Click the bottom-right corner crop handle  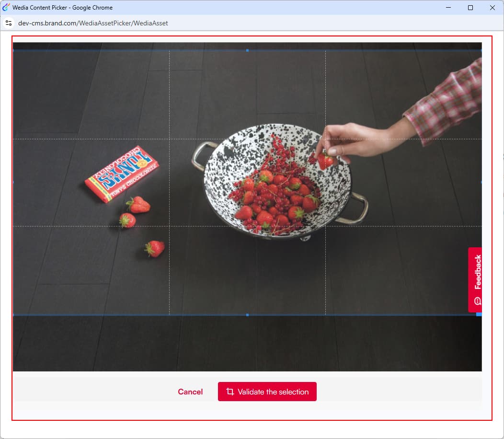coord(479,314)
